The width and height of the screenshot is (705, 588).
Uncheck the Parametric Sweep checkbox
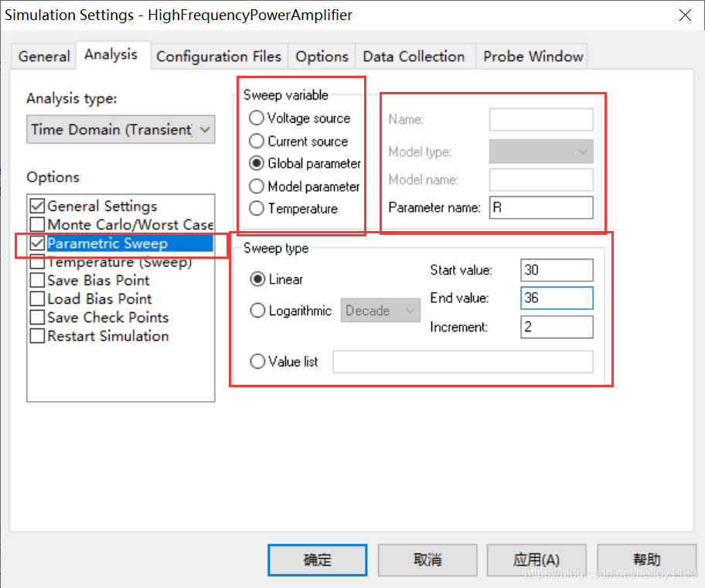tap(37, 243)
